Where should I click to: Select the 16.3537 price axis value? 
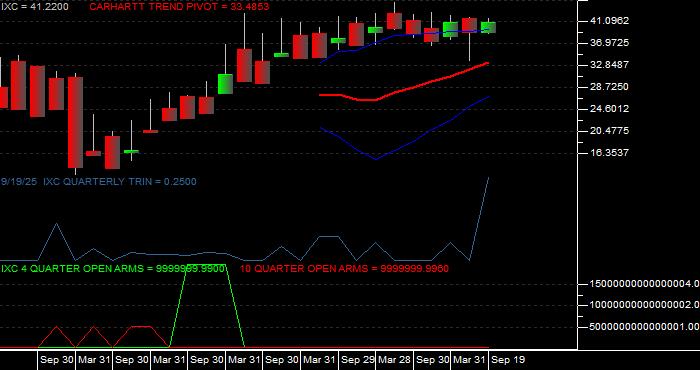click(x=609, y=153)
